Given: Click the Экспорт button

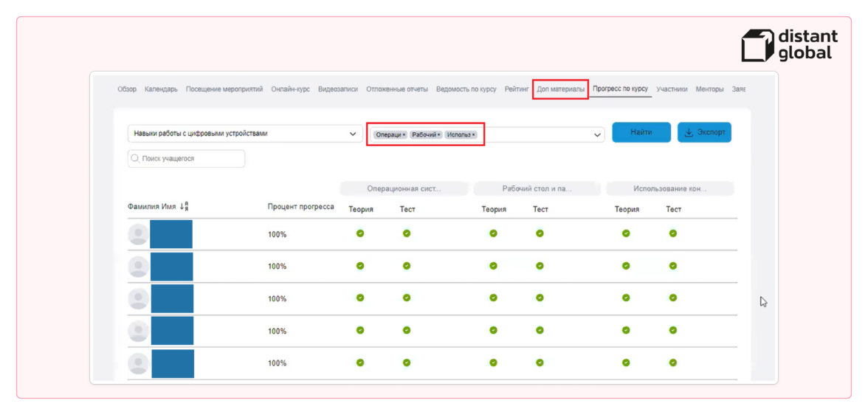Looking at the screenshot, I should pos(704,133).
